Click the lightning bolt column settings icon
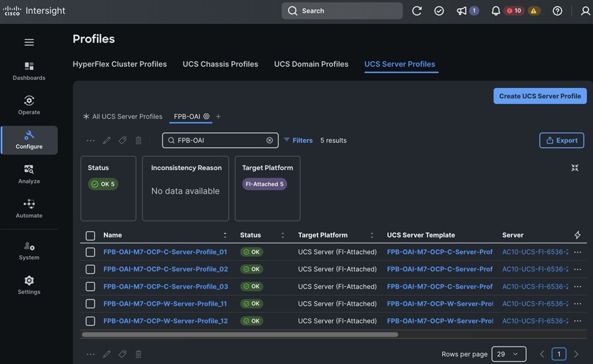The height and width of the screenshot is (364, 593). (x=578, y=235)
